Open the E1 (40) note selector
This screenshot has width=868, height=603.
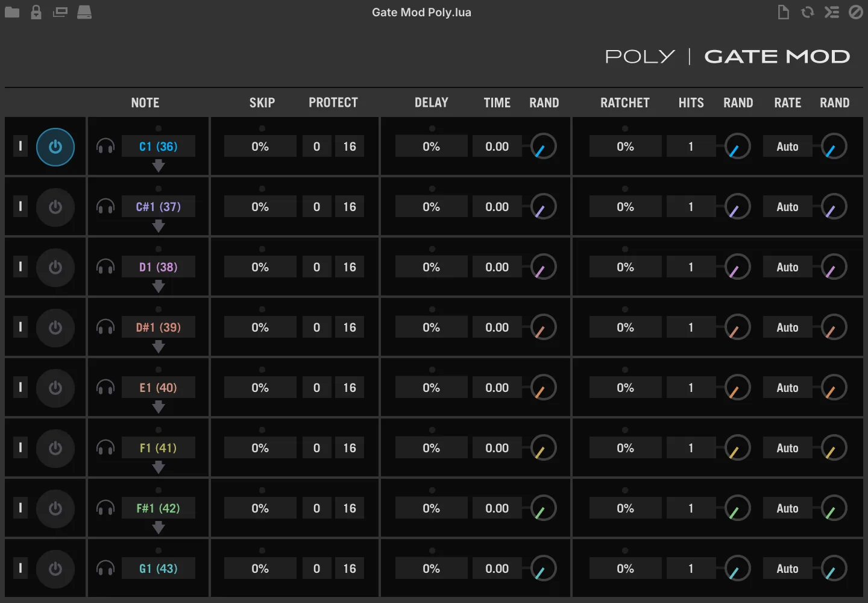pyautogui.click(x=159, y=388)
